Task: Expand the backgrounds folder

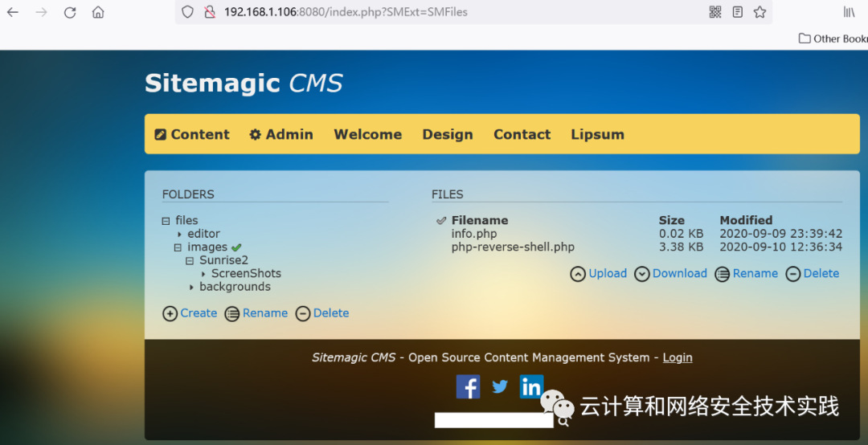Action: 191,288
